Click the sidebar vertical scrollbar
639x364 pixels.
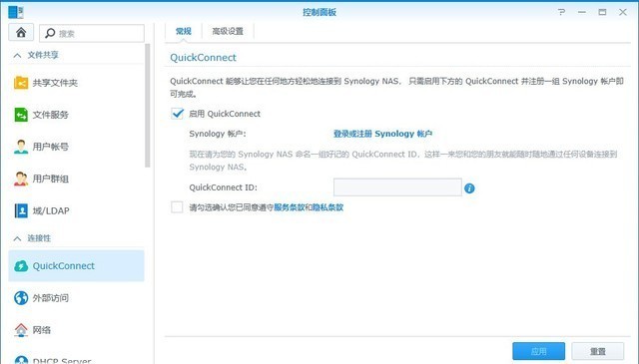coord(148,106)
